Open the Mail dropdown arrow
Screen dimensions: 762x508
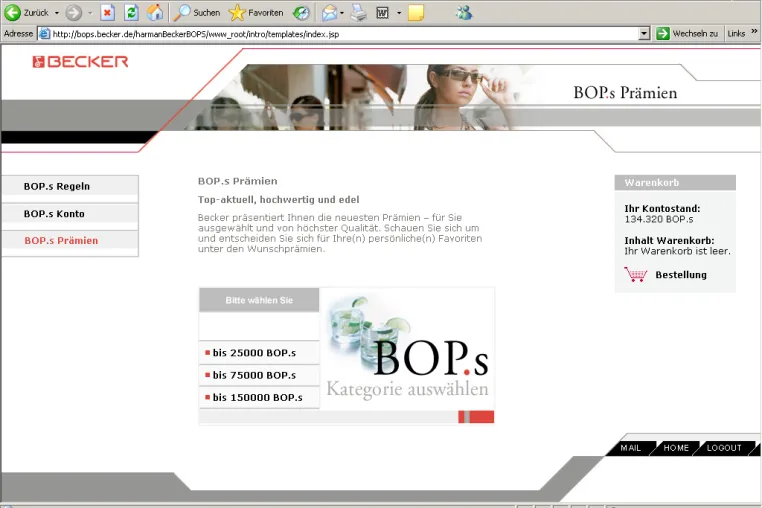tap(342, 13)
